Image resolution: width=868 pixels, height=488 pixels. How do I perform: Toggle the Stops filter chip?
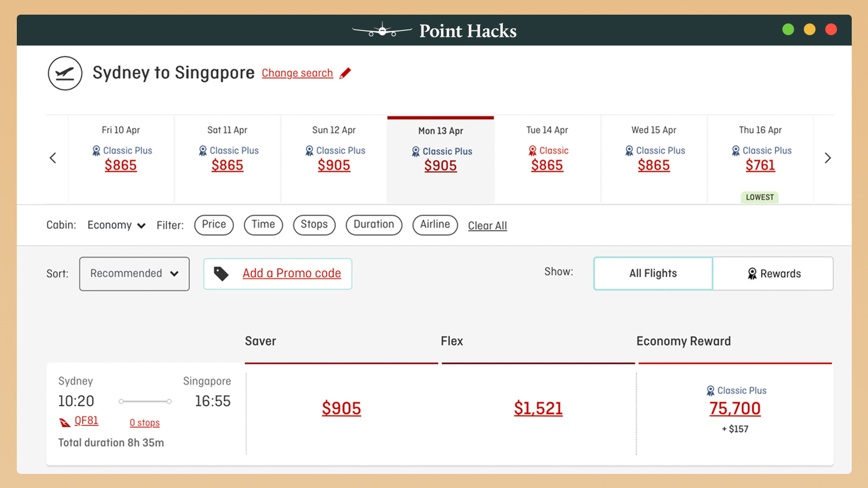click(x=314, y=224)
